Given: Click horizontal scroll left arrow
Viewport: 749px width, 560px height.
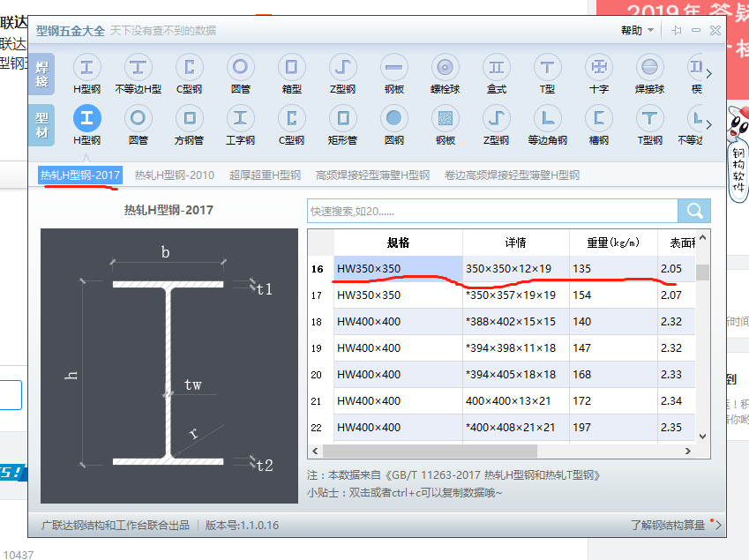Looking at the screenshot, I should point(315,451).
